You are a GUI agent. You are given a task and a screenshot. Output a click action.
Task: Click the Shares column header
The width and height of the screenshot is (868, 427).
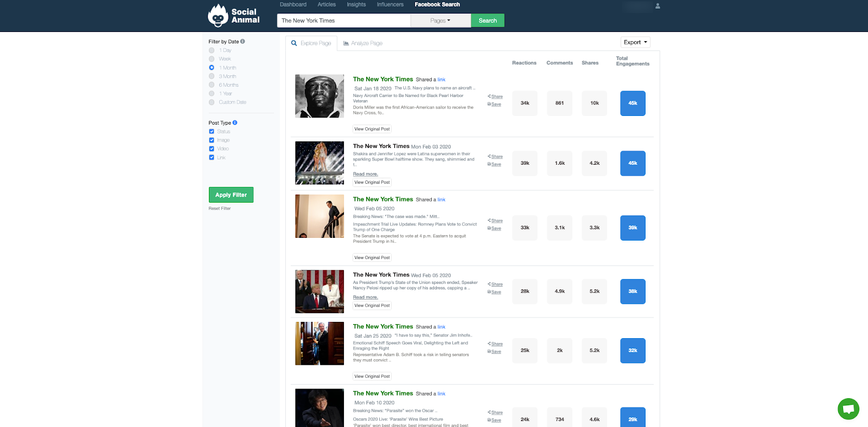click(x=590, y=63)
